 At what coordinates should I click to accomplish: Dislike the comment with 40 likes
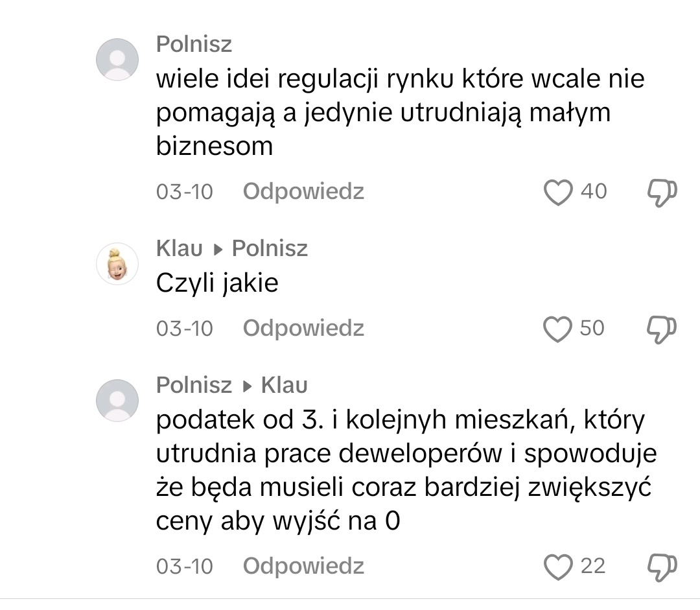tap(662, 193)
